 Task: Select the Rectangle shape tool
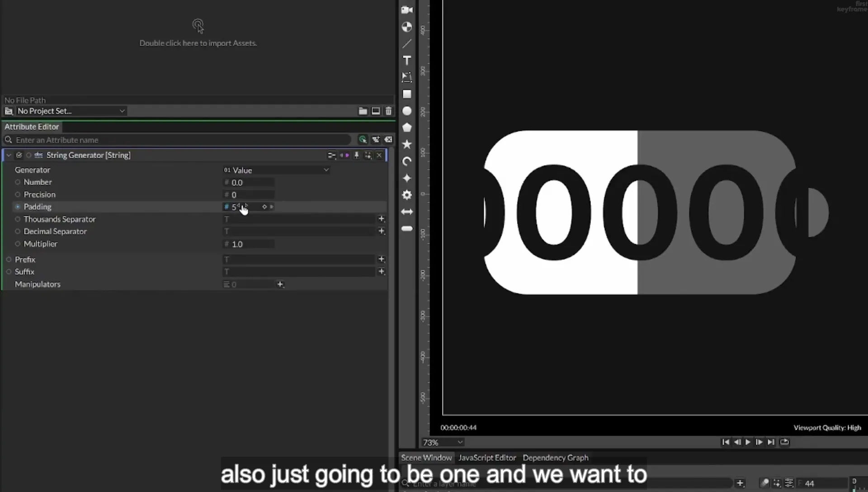tap(407, 94)
